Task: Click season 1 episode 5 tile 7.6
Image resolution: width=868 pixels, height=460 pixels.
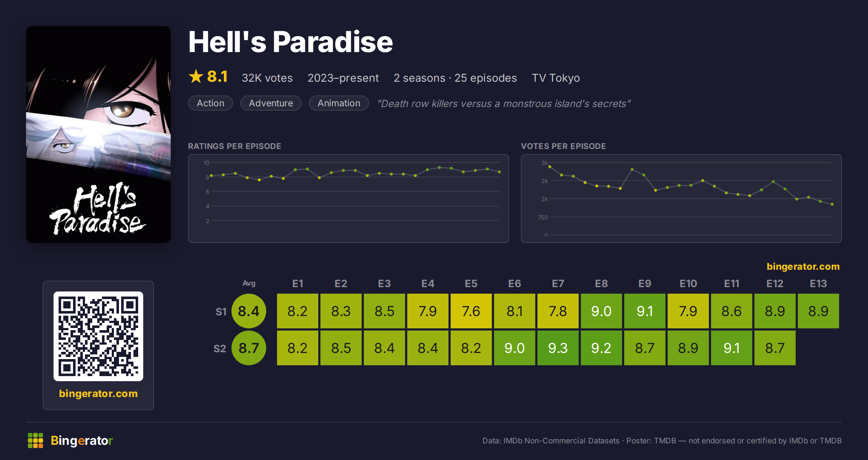Action: 471,311
